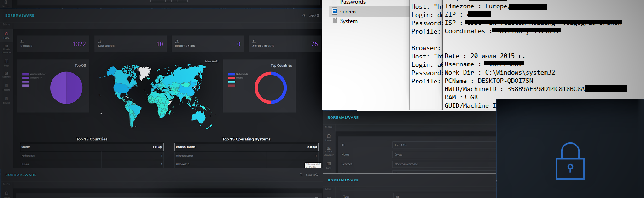Select Russia row in countries table
This screenshot has height=198, width=644.
point(92,164)
